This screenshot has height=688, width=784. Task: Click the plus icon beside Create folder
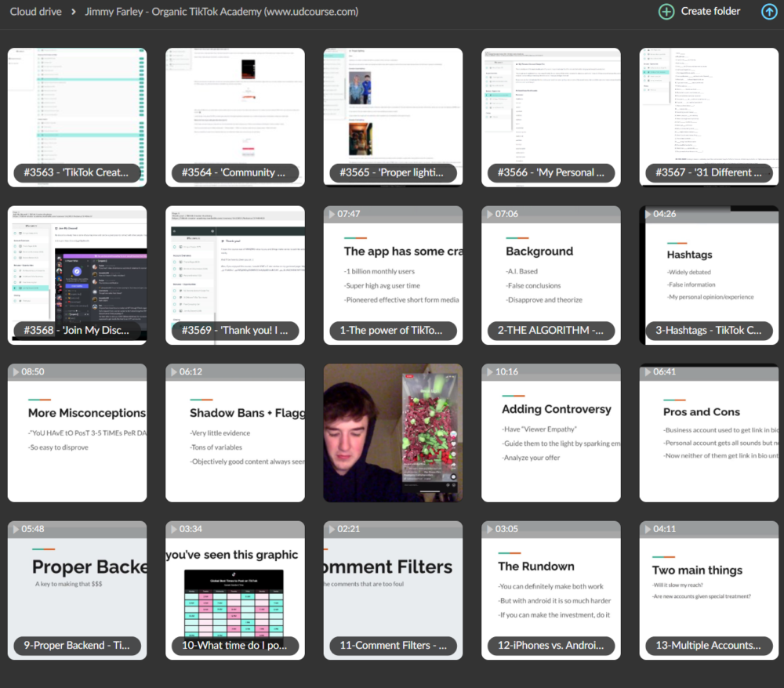click(x=666, y=12)
